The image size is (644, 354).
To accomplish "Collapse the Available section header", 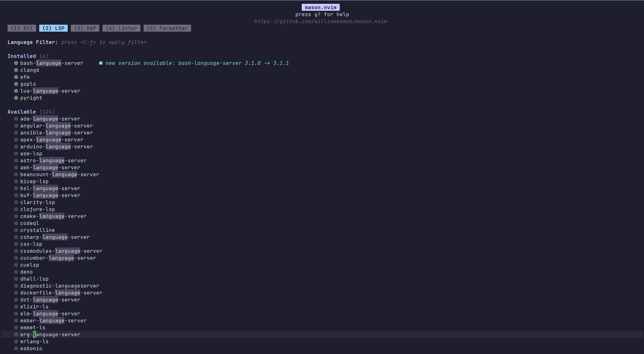I will (x=22, y=112).
